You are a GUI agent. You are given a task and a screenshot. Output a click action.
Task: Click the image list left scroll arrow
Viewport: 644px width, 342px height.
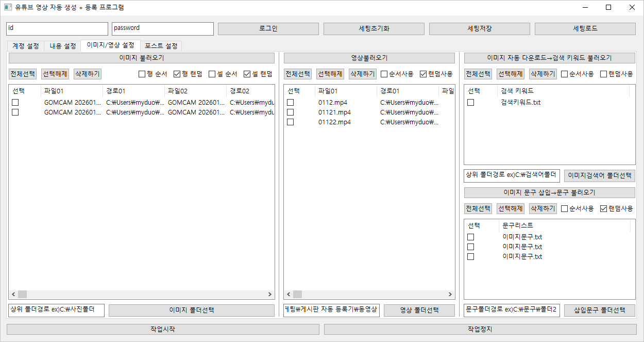pyautogui.click(x=13, y=294)
